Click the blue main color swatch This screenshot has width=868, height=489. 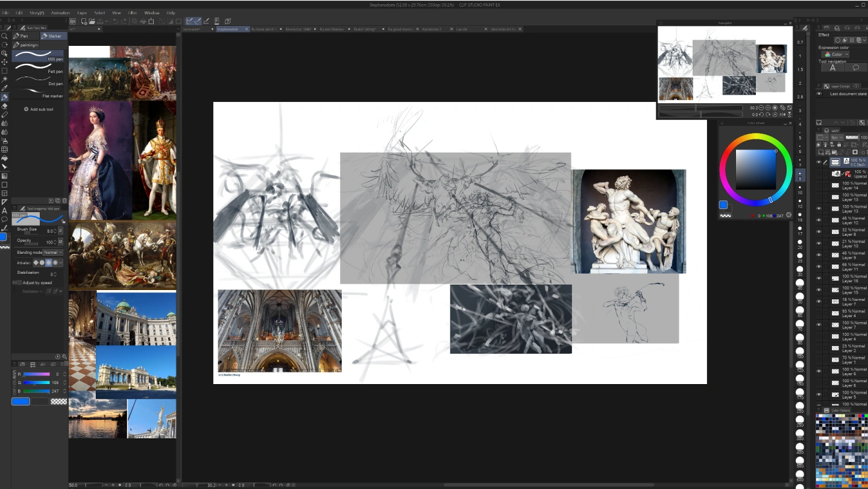[723, 205]
